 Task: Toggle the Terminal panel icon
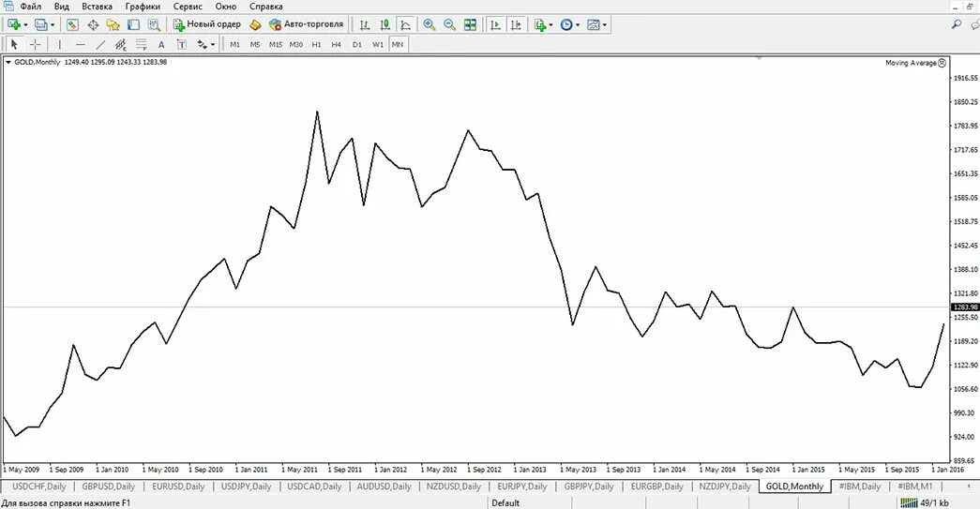[x=133, y=24]
